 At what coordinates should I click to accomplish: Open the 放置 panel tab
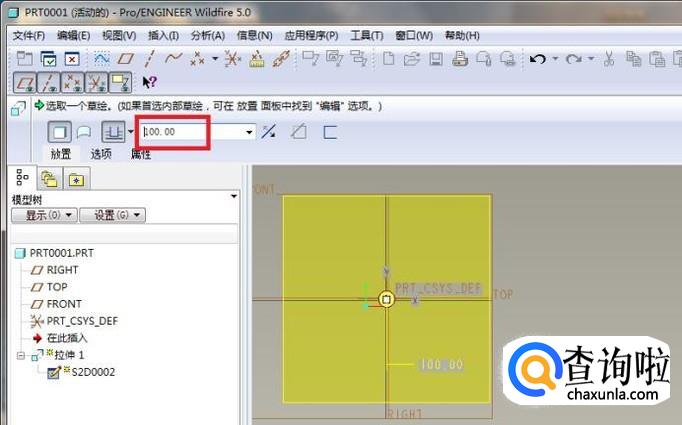coord(60,154)
